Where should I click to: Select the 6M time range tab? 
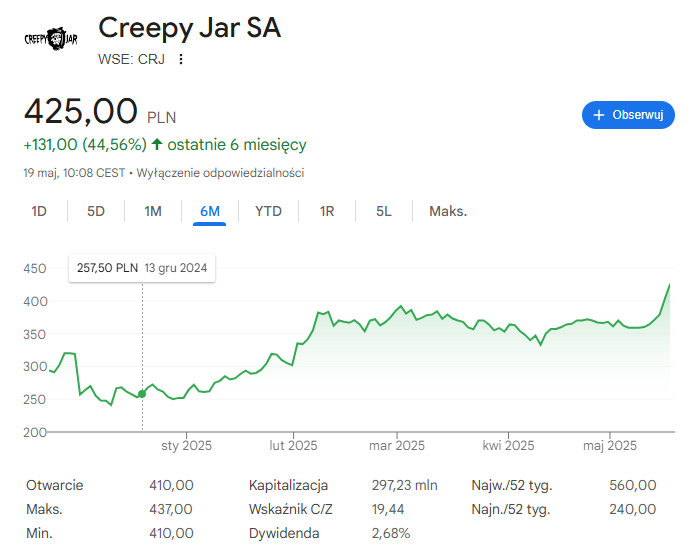210,211
